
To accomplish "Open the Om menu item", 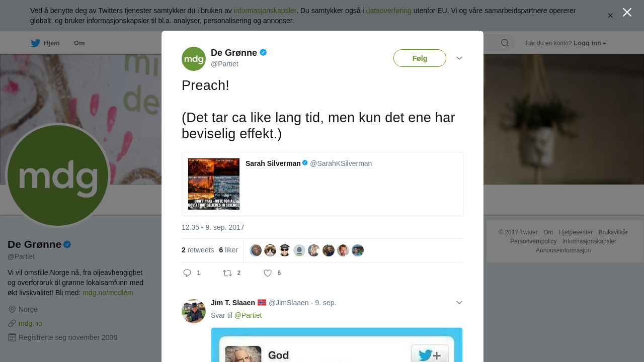I will [79, 43].
